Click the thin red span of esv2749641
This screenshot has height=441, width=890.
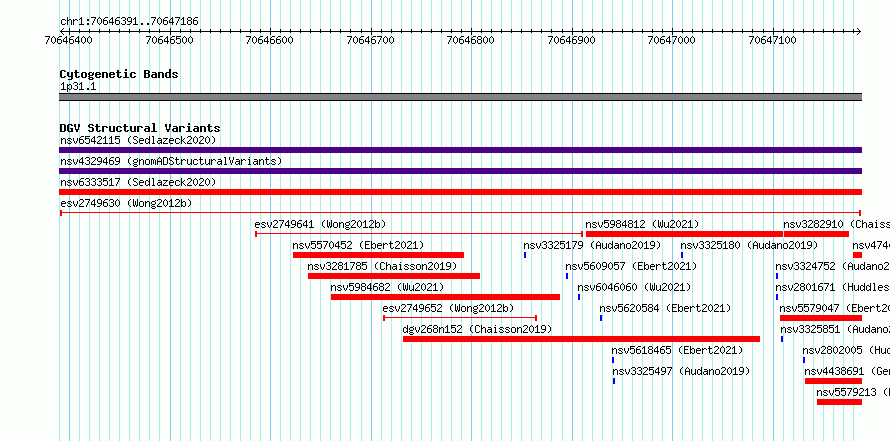coord(419,234)
